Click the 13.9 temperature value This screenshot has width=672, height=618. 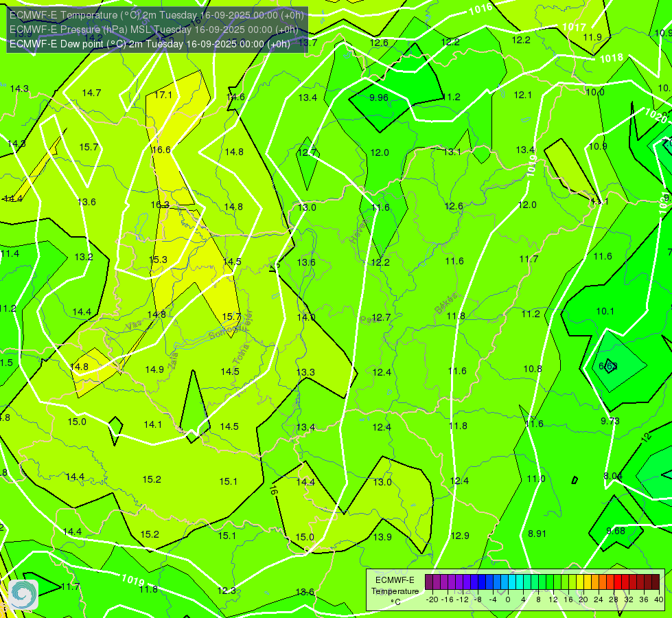(x=382, y=537)
